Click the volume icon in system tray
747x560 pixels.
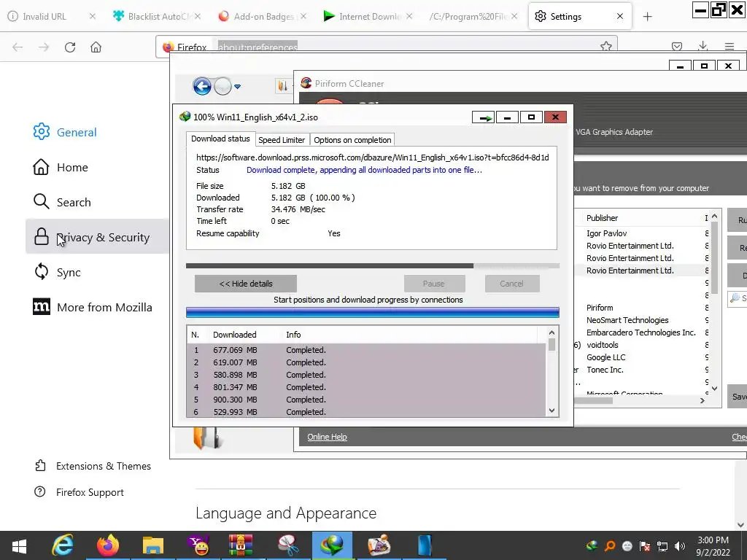pyautogui.click(x=680, y=546)
